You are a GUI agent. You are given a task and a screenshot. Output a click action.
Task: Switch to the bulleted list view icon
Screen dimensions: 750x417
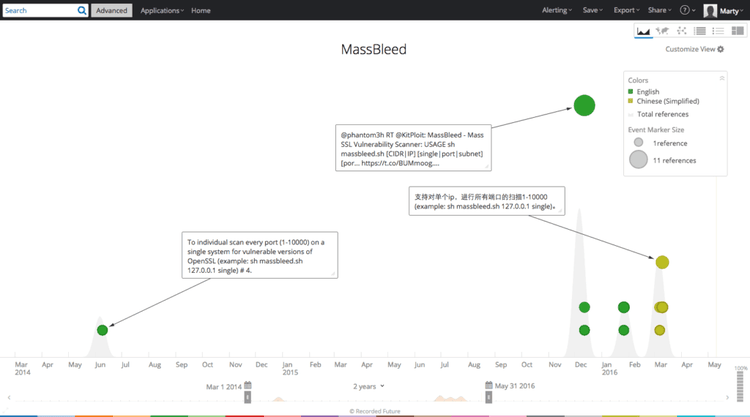(719, 32)
